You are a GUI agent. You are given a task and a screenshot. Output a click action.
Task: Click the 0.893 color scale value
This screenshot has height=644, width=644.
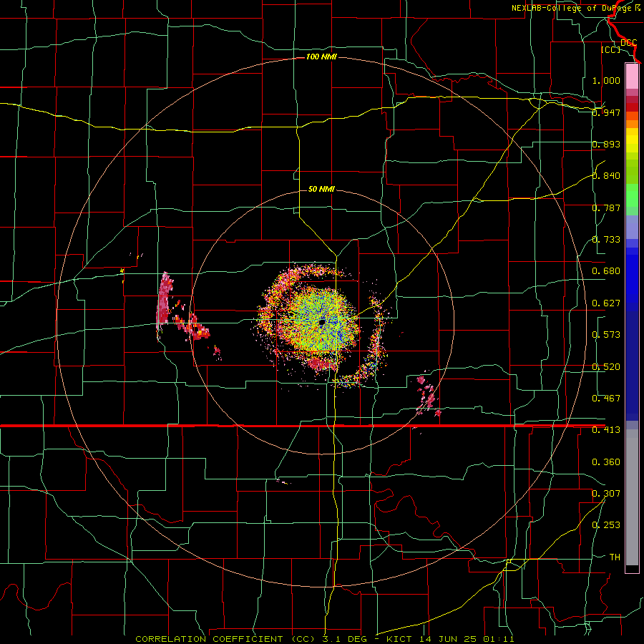tap(606, 144)
